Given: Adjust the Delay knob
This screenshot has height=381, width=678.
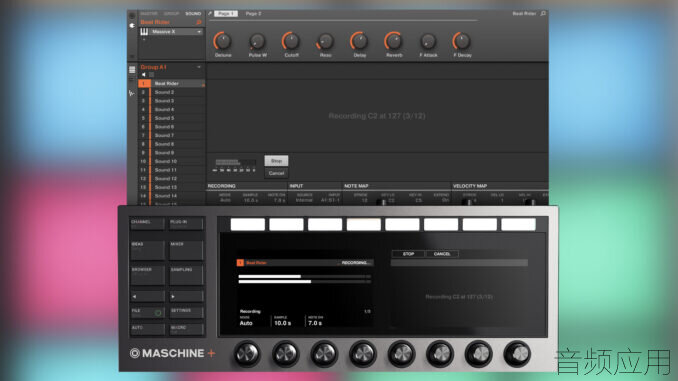Looking at the screenshot, I should 359,41.
